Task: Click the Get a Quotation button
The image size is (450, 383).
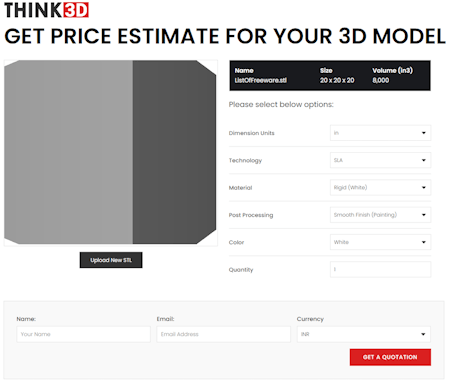Action: point(390,357)
